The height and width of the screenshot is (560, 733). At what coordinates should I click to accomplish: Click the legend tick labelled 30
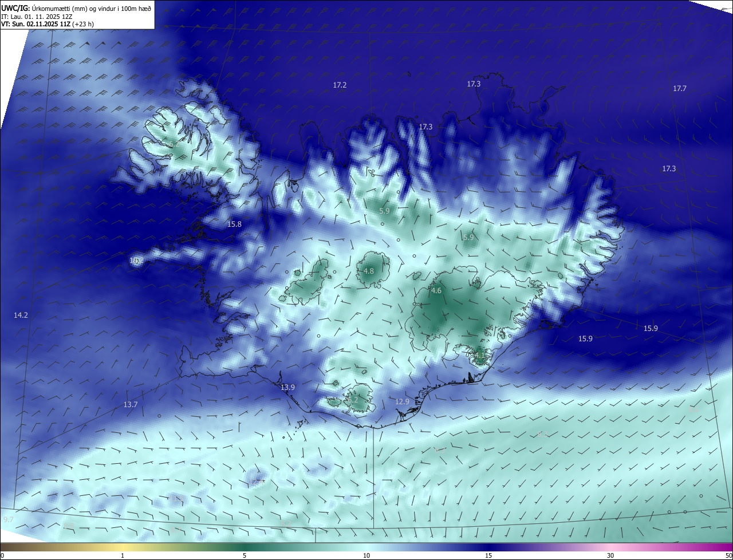[610, 556]
